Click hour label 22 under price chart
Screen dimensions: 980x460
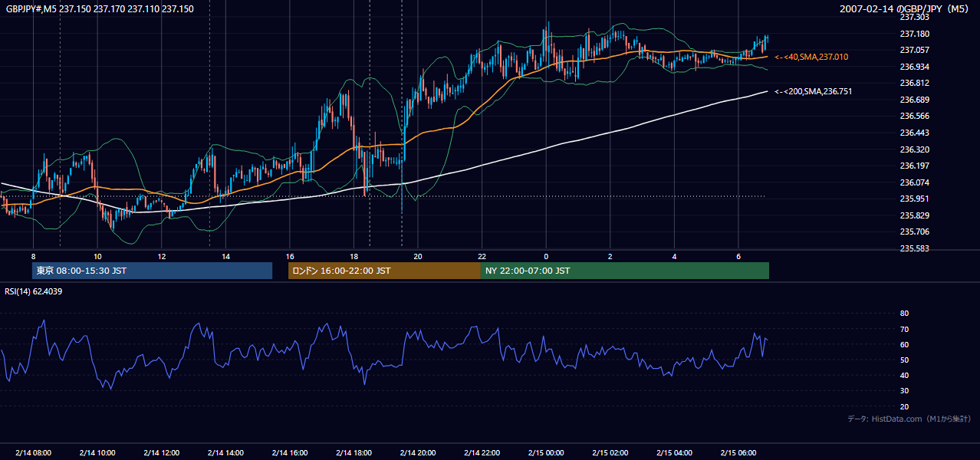pos(482,256)
